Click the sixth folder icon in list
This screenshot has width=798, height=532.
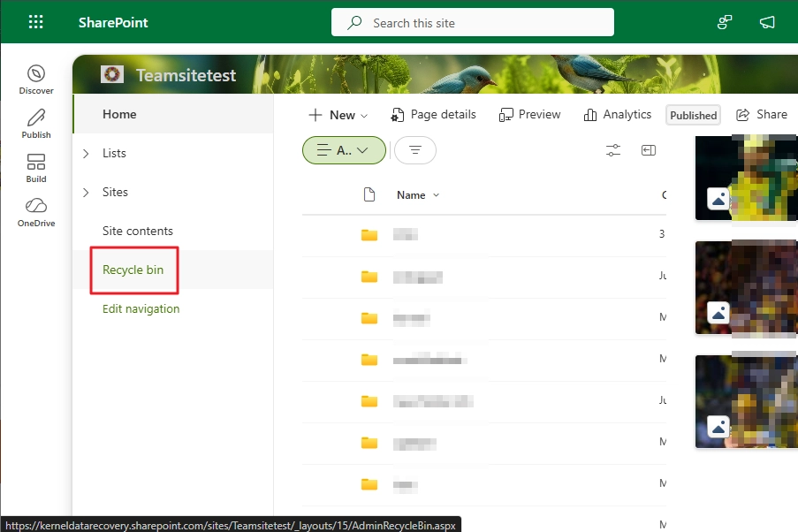(x=369, y=443)
